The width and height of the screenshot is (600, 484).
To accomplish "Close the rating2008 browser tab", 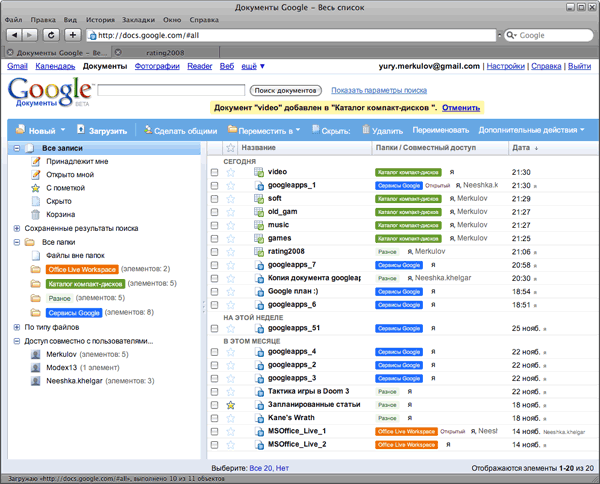I will click(118, 52).
